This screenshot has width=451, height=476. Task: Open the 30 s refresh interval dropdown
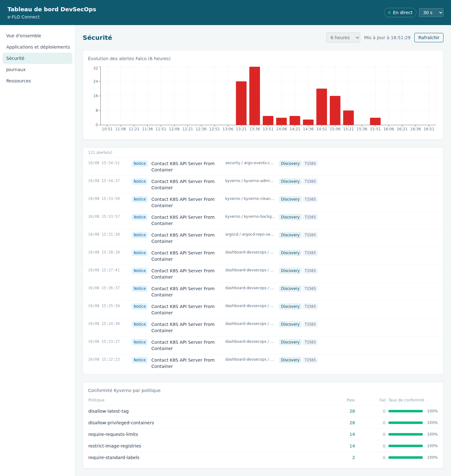(x=431, y=13)
